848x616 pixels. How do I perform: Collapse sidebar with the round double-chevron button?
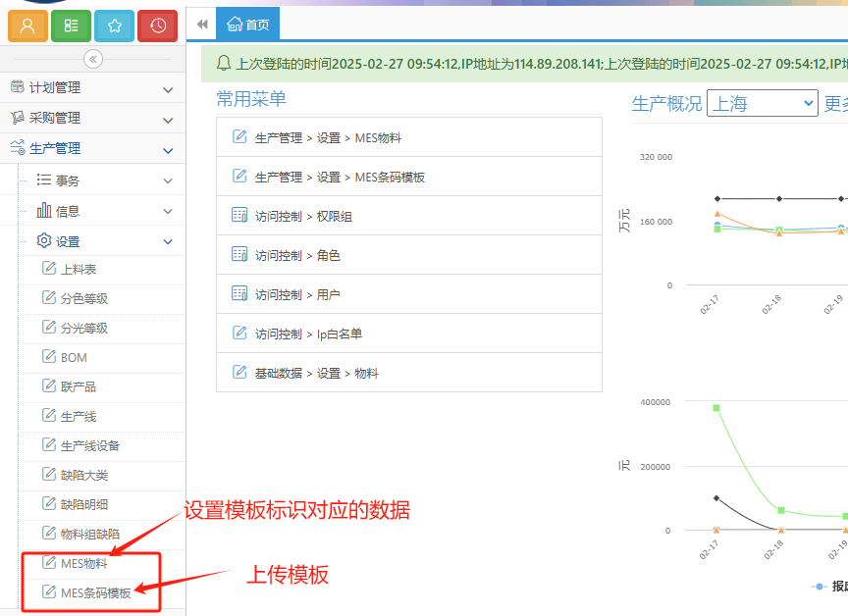coord(93,59)
